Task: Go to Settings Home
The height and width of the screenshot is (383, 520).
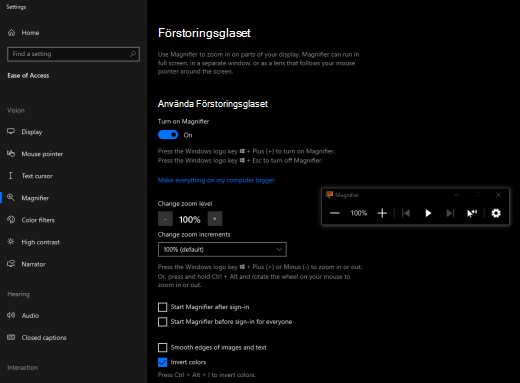Action: 23,33
